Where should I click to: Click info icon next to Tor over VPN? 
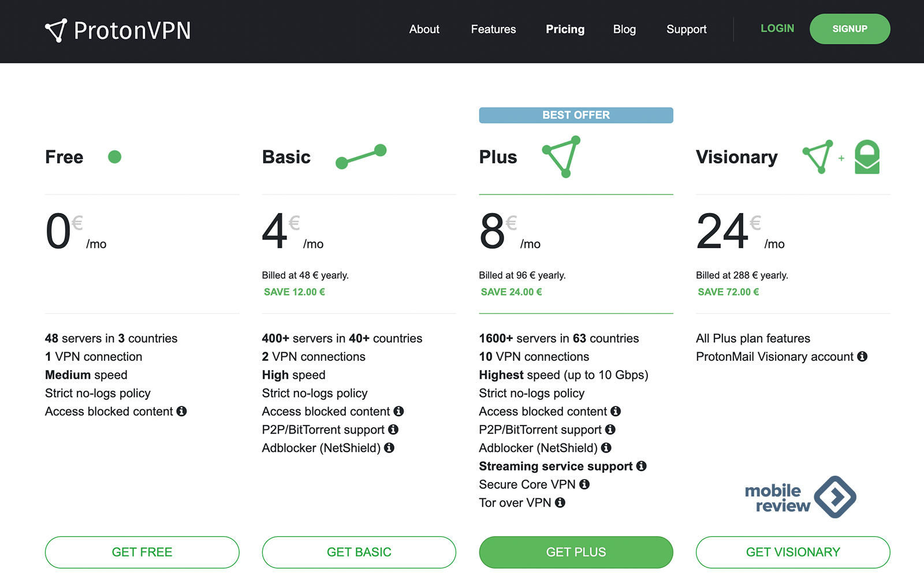(560, 503)
